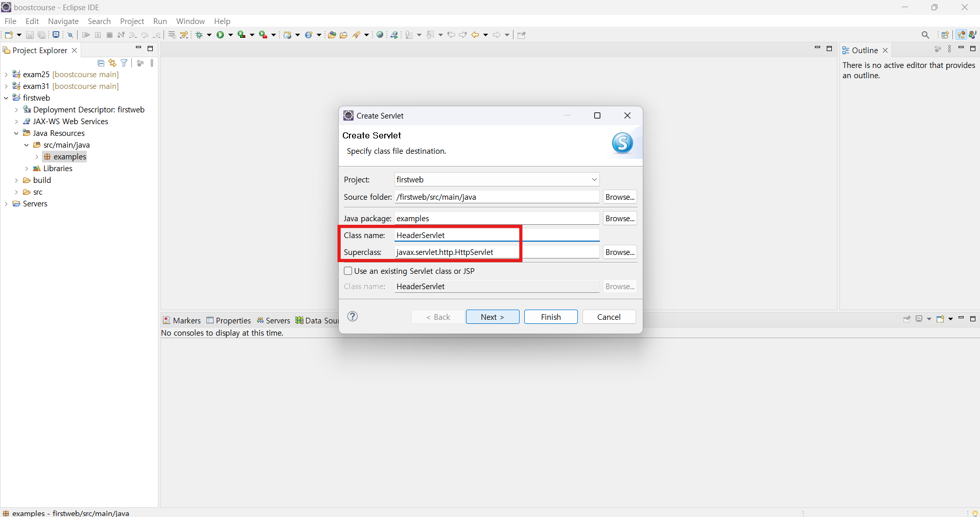Expand the exam25 project node
The image size is (980, 517).
click(6, 75)
